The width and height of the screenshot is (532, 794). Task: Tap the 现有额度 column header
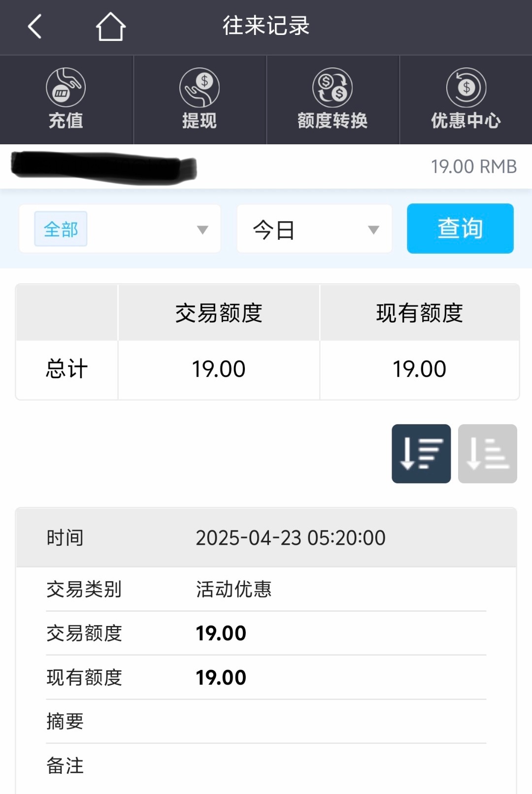[x=420, y=313]
